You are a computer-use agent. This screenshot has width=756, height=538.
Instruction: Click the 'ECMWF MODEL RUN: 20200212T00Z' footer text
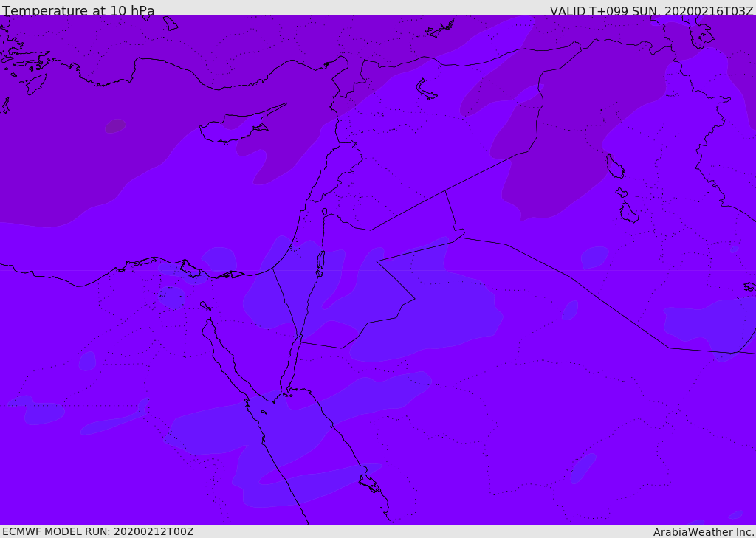98,531
